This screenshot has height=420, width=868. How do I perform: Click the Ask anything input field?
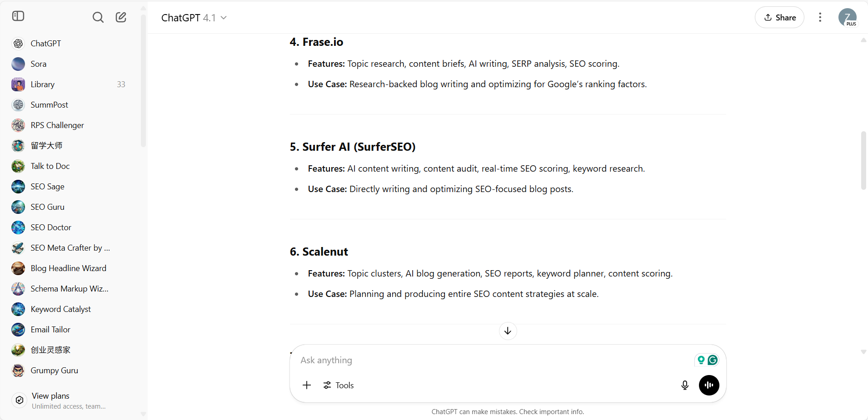coord(495,360)
